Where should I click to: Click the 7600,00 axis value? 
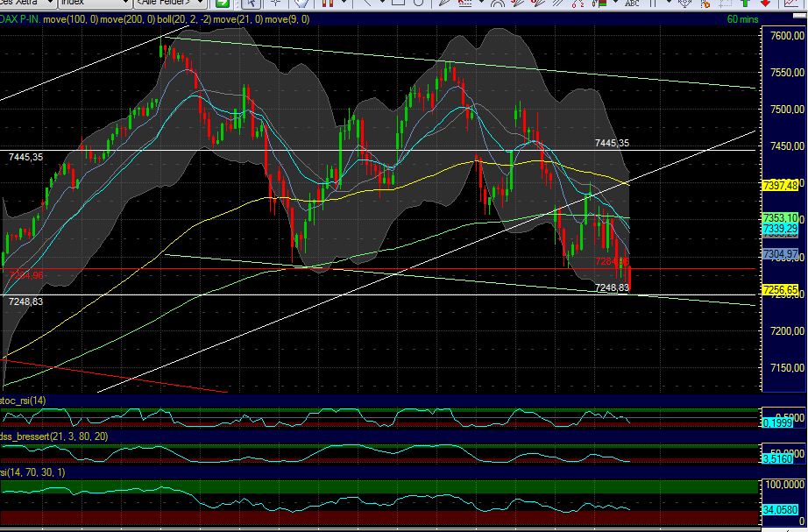[x=787, y=36]
